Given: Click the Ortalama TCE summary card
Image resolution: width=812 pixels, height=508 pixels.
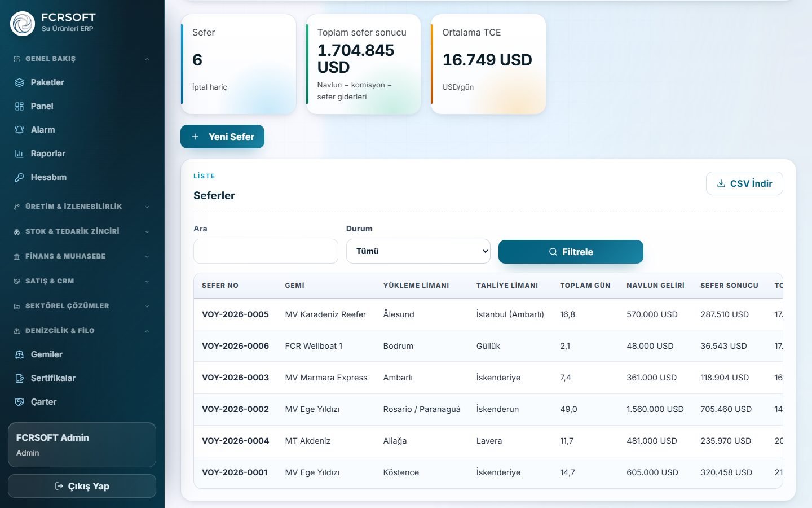Looking at the screenshot, I should pos(488,64).
